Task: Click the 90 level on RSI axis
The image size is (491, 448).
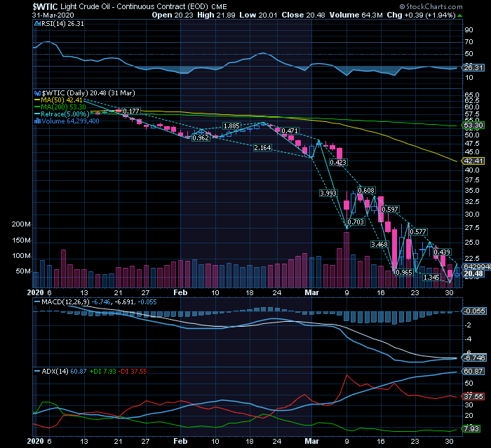Action: tap(469, 30)
